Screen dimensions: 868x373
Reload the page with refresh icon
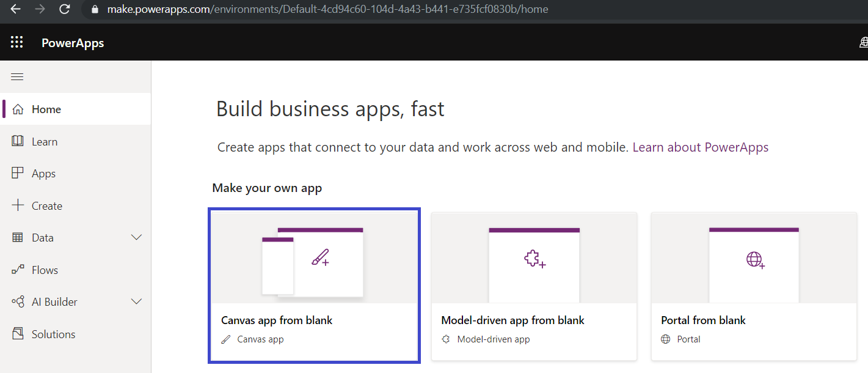click(x=64, y=9)
